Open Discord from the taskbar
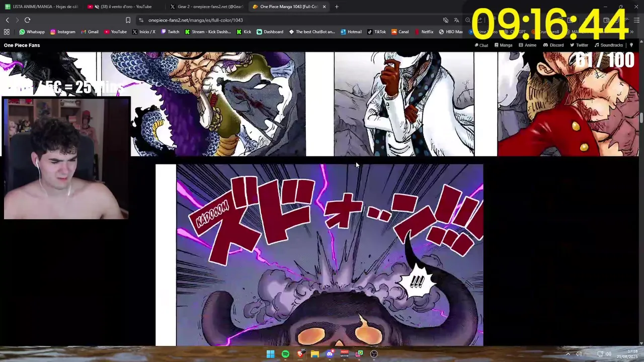Viewport: 644px width, 362px height. click(x=330, y=354)
